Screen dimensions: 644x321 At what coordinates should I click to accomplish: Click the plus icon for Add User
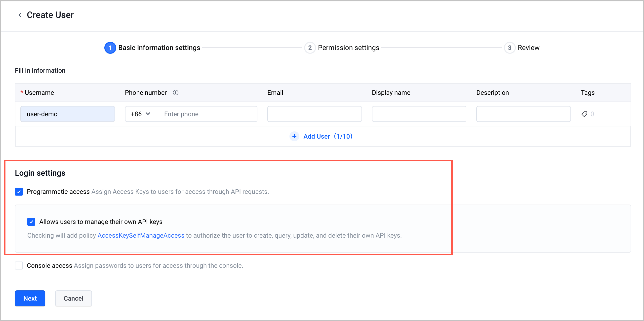pyautogui.click(x=294, y=136)
